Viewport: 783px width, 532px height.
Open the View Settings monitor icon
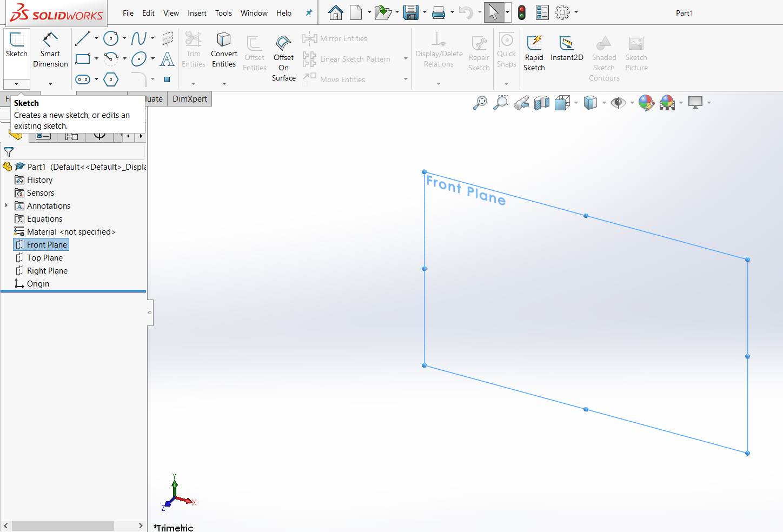click(x=695, y=102)
